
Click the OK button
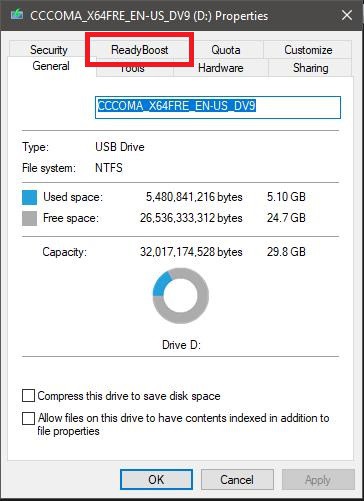point(156,480)
